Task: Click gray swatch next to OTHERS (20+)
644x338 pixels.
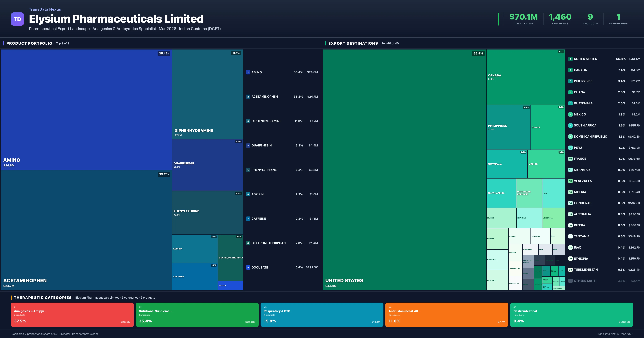Action: point(570,281)
